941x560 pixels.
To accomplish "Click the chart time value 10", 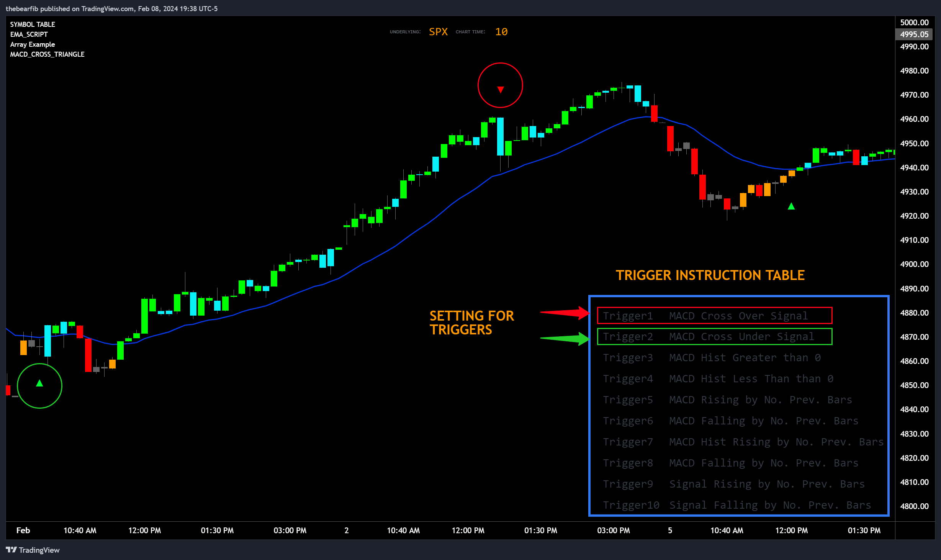I will (501, 32).
